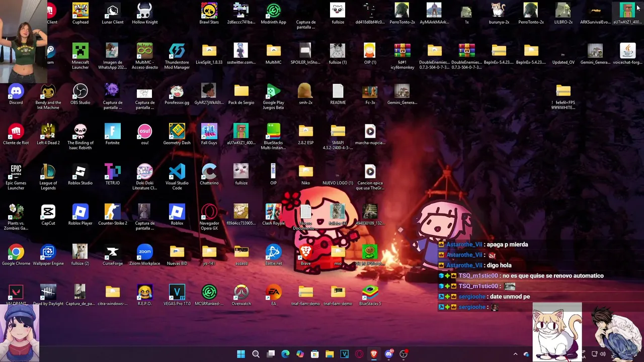Image resolution: width=644 pixels, height=362 pixels.
Task: Select BlueStacks Multi-Instance Manager icon
Action: click(x=274, y=137)
